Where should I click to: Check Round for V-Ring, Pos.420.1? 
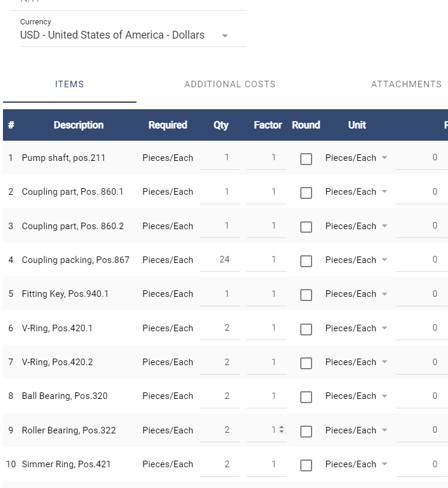coord(306,329)
